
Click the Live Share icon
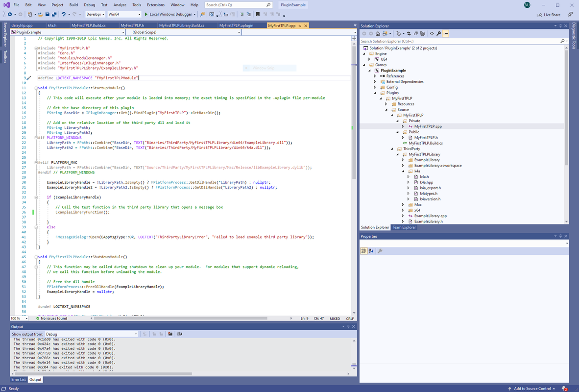540,15
